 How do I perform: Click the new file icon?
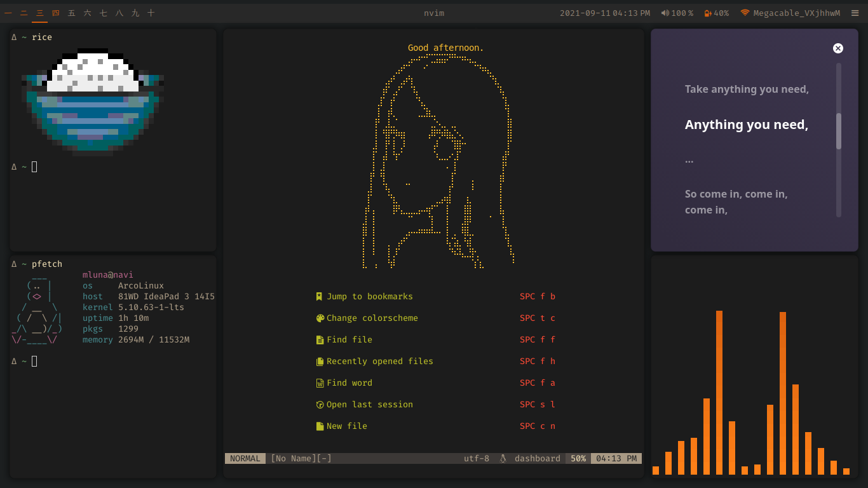point(320,426)
